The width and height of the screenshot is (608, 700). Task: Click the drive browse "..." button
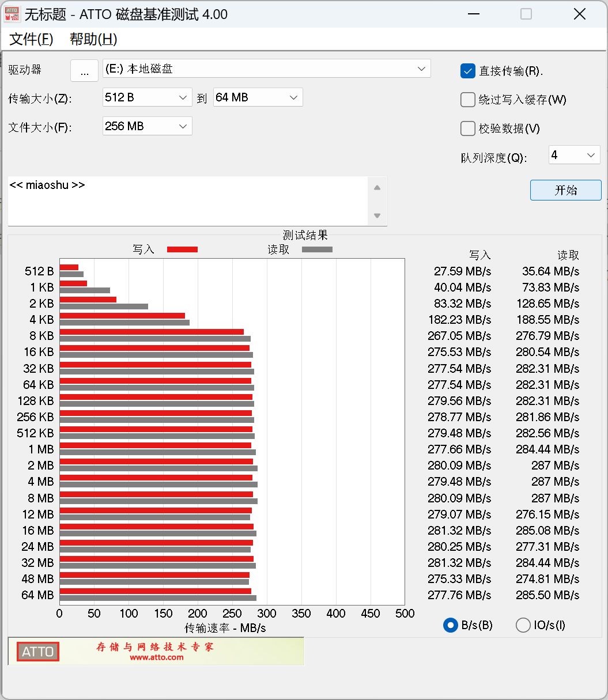[x=85, y=71]
